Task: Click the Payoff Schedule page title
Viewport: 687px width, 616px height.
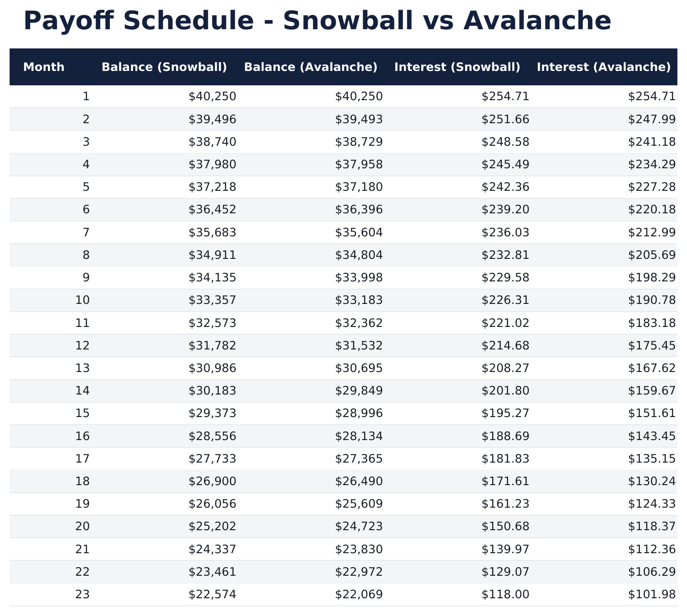Action: click(x=317, y=22)
